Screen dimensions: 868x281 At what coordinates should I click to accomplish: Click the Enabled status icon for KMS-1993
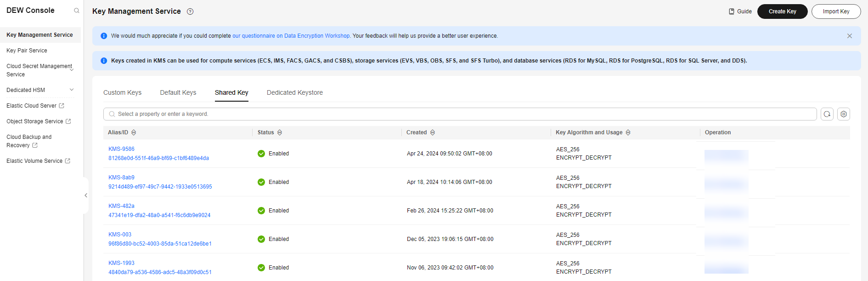coord(261,268)
